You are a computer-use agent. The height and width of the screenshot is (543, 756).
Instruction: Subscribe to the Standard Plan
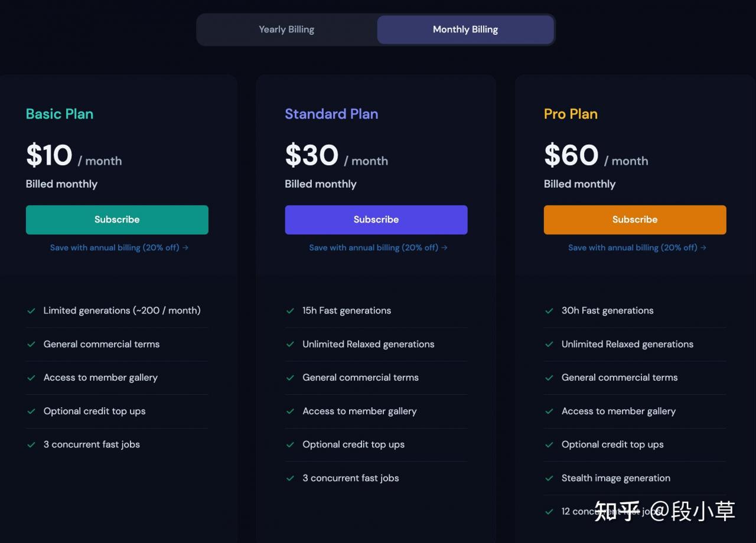376,220
